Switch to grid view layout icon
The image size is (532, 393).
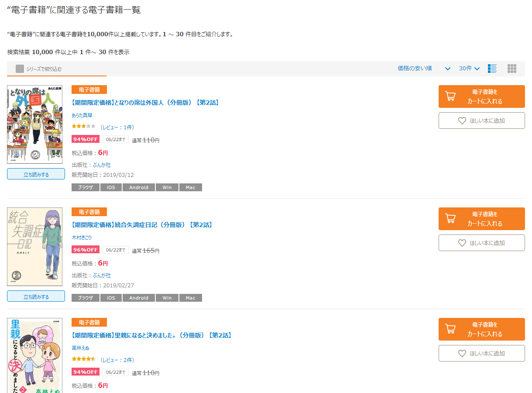(x=512, y=69)
